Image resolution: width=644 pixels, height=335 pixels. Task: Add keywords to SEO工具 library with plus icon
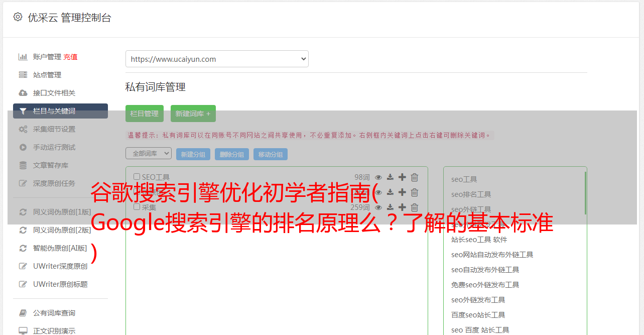(x=402, y=177)
